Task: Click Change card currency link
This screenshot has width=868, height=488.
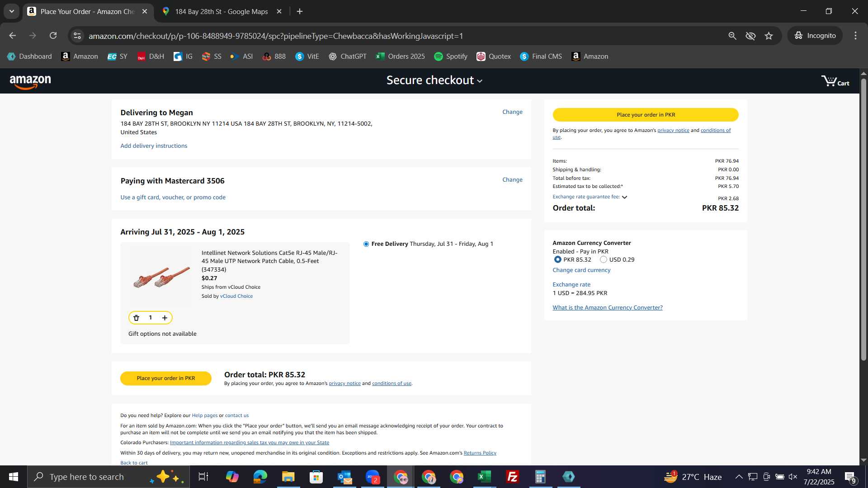Action: [x=581, y=270]
